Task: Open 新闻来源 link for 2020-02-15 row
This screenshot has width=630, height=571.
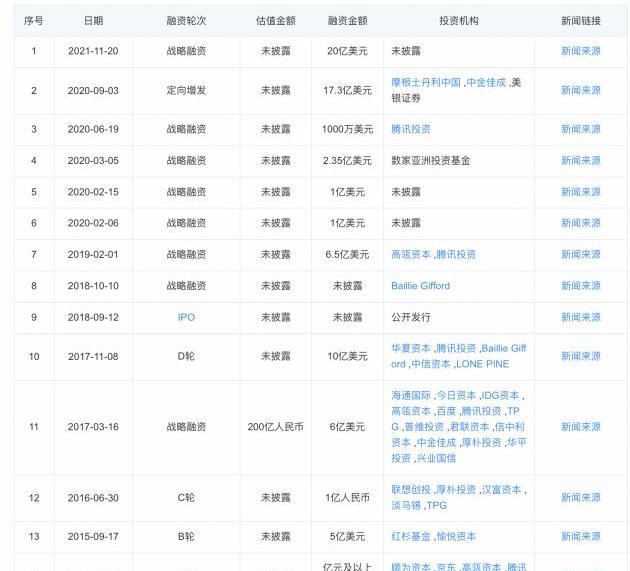Action: pyautogui.click(x=581, y=192)
